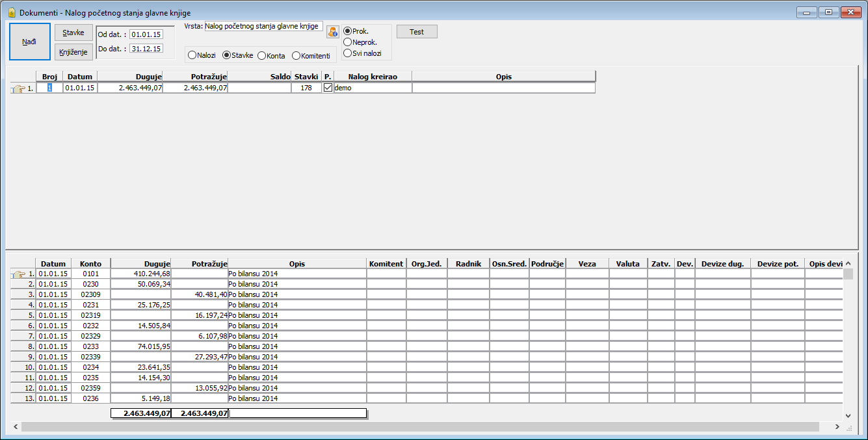
Task: Click the up scroll arrow in items grid
Action: point(848,264)
